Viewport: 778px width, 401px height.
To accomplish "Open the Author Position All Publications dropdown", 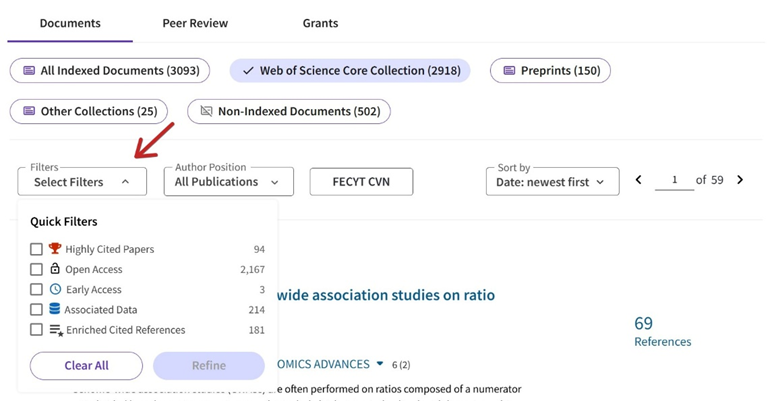I will (x=229, y=182).
